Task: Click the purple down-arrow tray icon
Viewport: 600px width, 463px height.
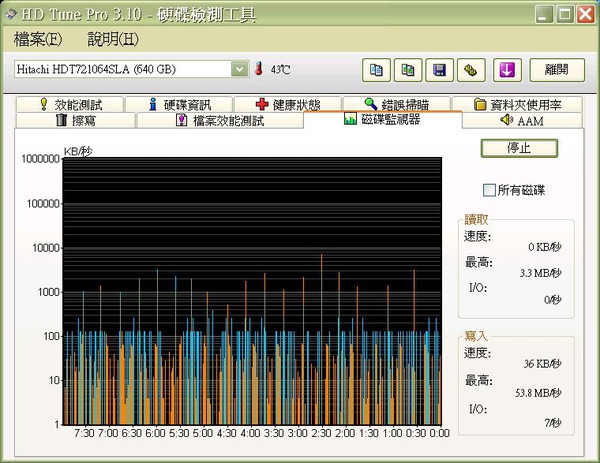Action: click(x=507, y=70)
